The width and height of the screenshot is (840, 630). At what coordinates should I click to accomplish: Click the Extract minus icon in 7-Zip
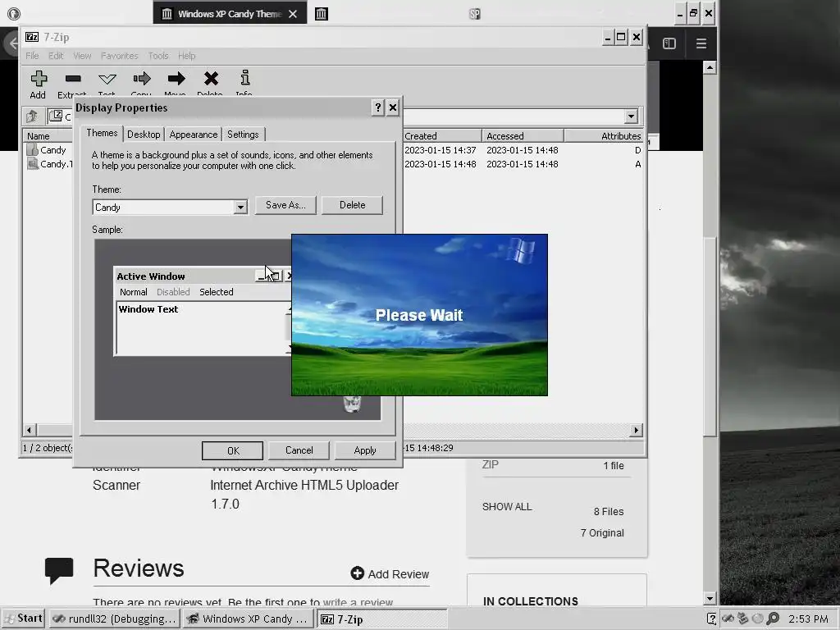coord(73,79)
